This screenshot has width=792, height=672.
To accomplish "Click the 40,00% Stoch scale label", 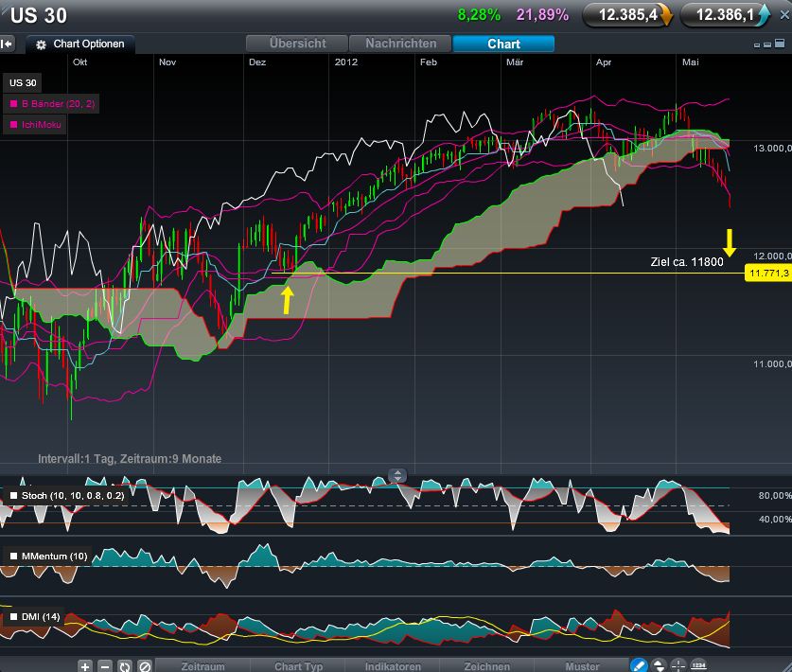I will 775,519.
